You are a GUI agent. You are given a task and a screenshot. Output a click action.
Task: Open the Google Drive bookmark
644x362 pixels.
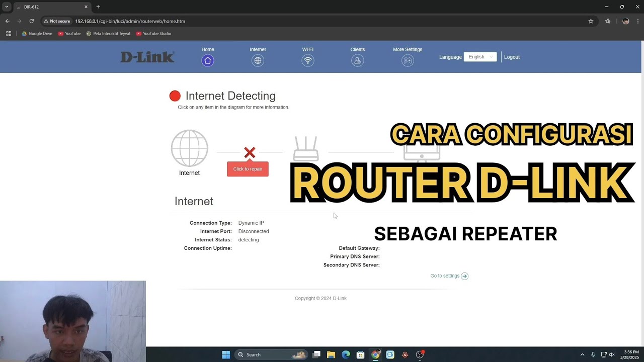[x=37, y=34]
